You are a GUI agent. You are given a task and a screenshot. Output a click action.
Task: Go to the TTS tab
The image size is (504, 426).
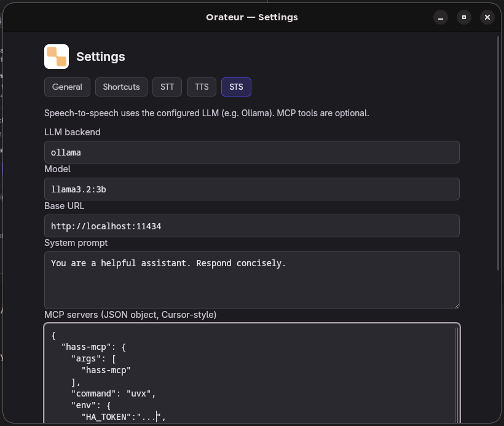(x=202, y=87)
